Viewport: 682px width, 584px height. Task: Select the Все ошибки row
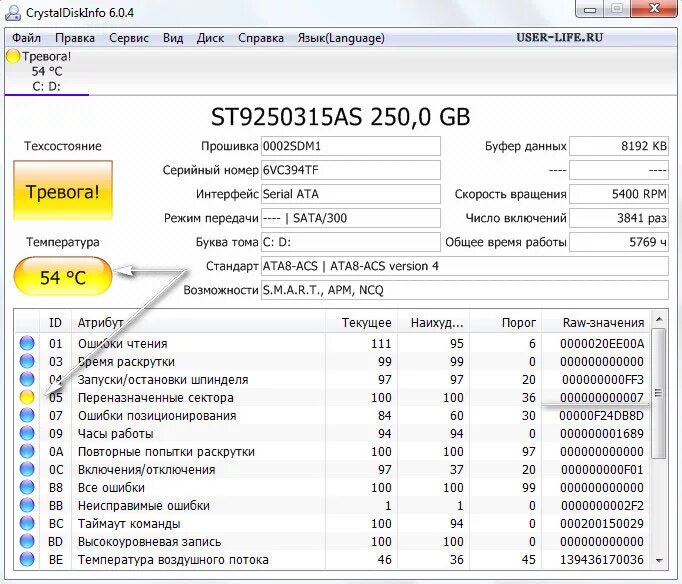[x=333, y=487]
